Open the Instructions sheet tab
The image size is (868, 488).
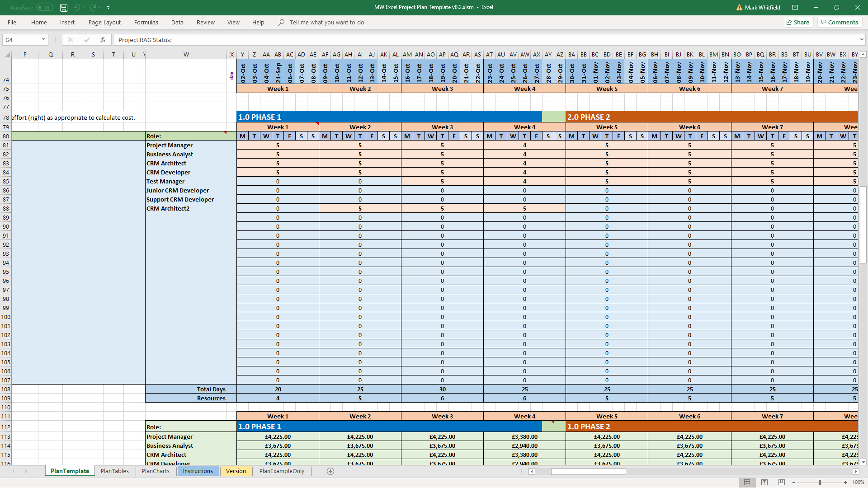pyautogui.click(x=198, y=471)
